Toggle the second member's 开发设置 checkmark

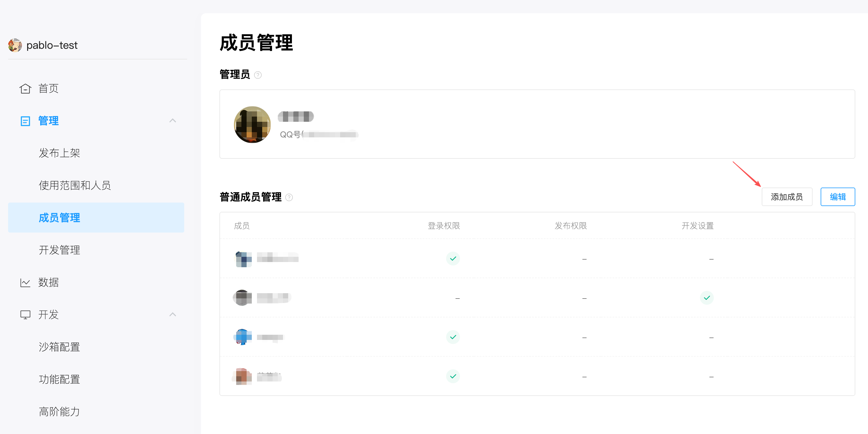707,298
